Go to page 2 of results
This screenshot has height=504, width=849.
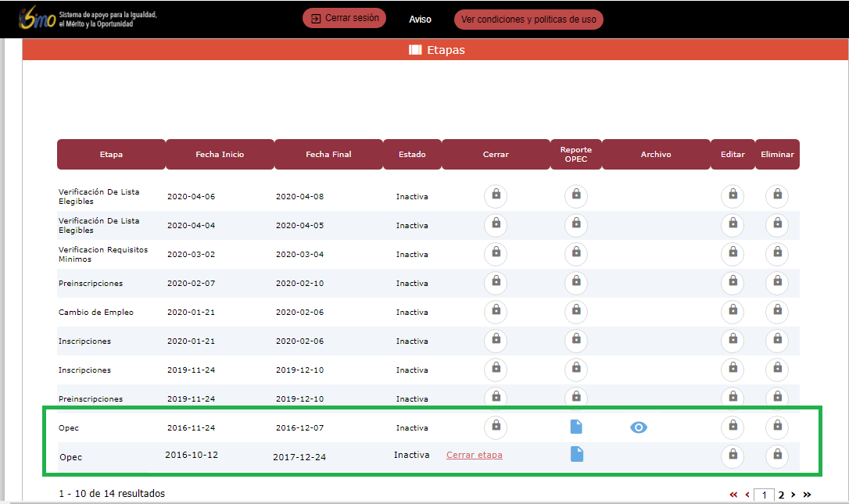tap(781, 495)
